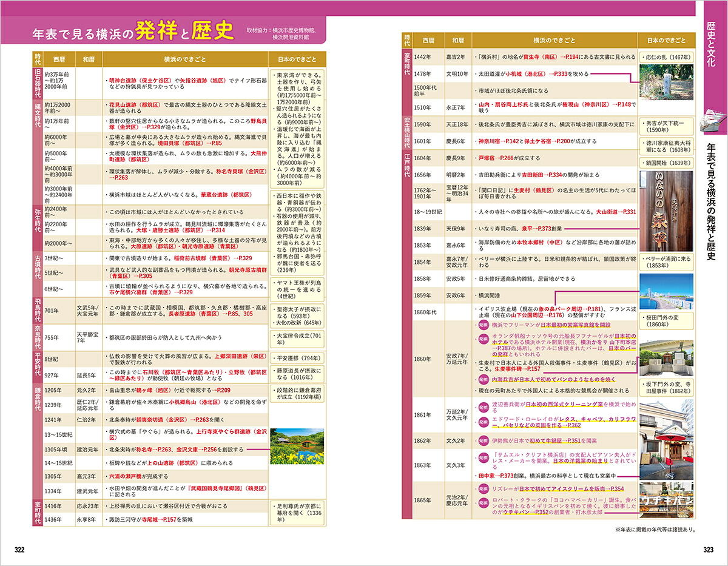Click the 鎖国開始（1639年）Japan event
Screen dimensions: 728x566
coord(667,163)
